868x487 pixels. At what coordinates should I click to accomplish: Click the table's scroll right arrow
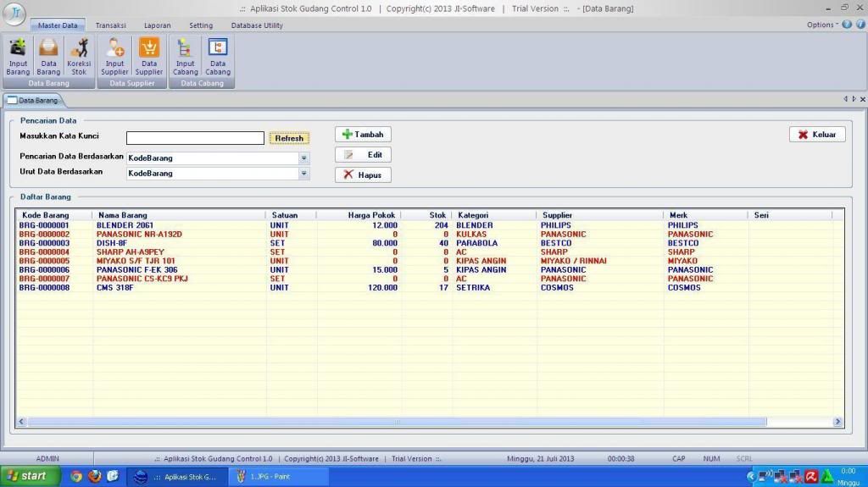(x=837, y=422)
